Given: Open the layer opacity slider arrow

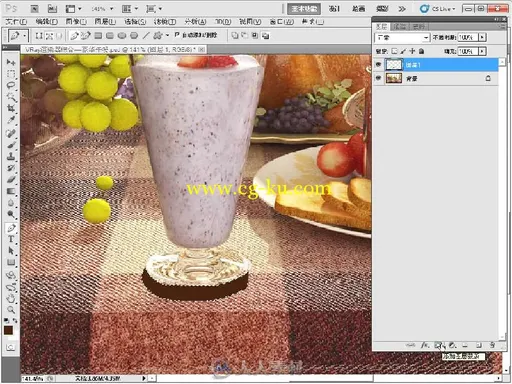Looking at the screenshot, I should click(482, 37).
